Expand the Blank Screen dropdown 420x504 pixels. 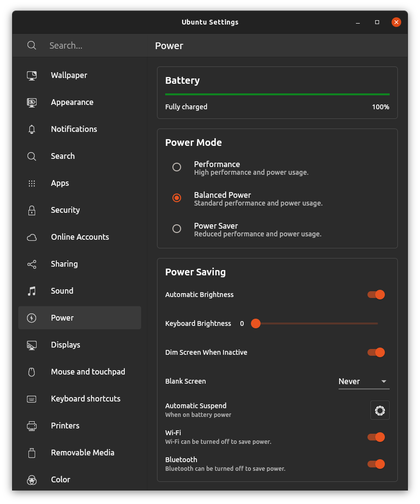tap(364, 382)
